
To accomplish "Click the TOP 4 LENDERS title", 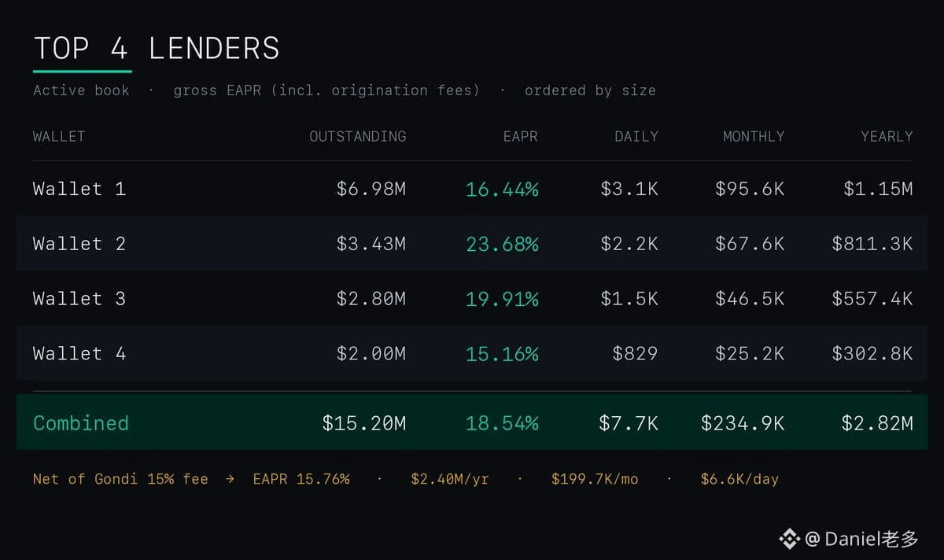I will point(157,49).
